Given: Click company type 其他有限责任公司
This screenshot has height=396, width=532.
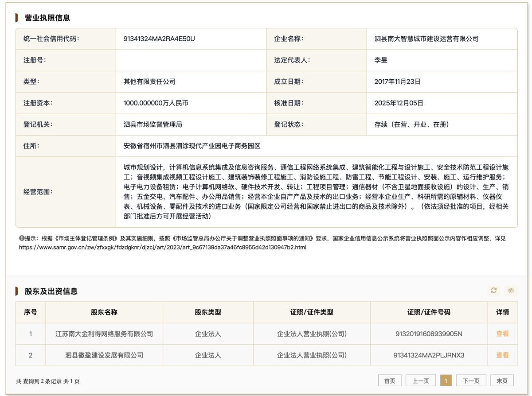Looking at the screenshot, I should pyautogui.click(x=149, y=82).
